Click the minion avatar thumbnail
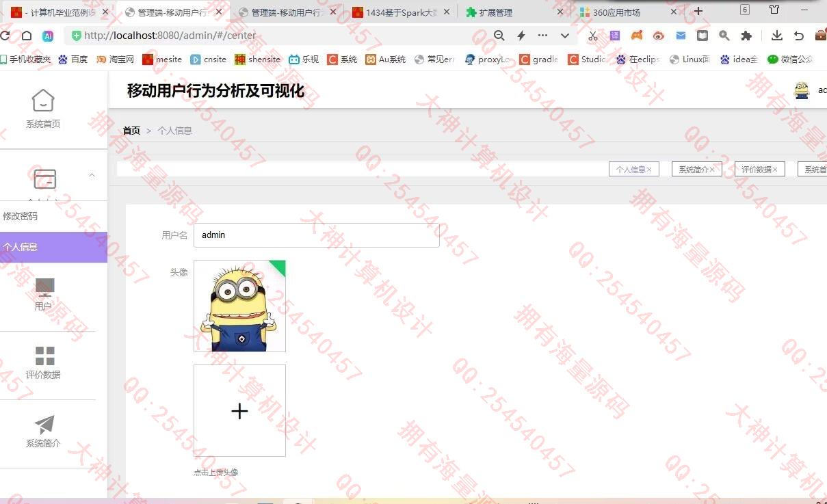827x504 pixels. [239, 306]
